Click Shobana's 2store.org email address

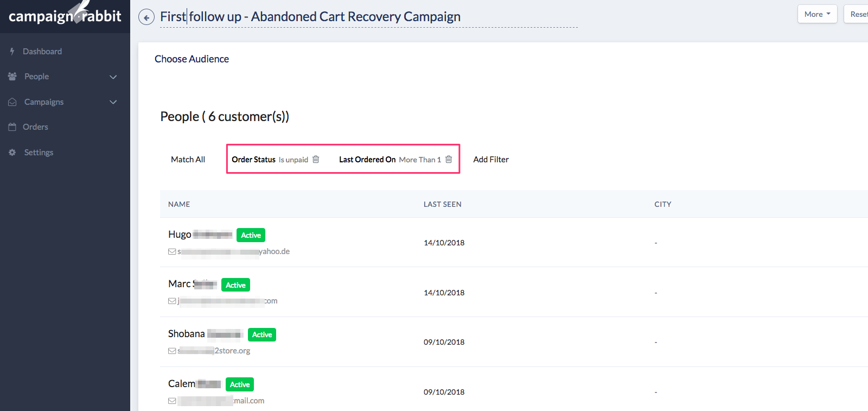[214, 351]
